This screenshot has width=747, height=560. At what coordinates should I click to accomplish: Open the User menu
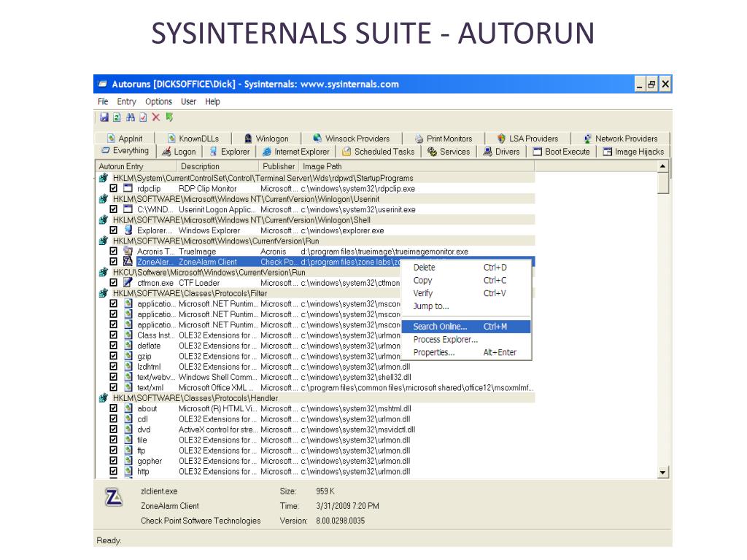point(188,101)
